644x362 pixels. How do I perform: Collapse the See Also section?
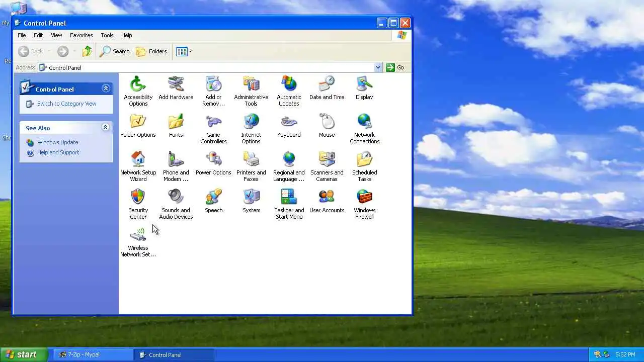tap(106, 127)
